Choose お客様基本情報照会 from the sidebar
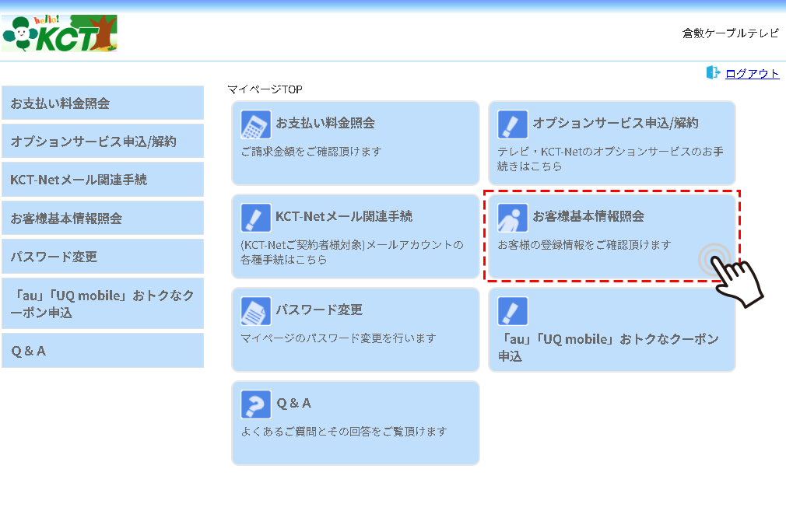 point(102,219)
